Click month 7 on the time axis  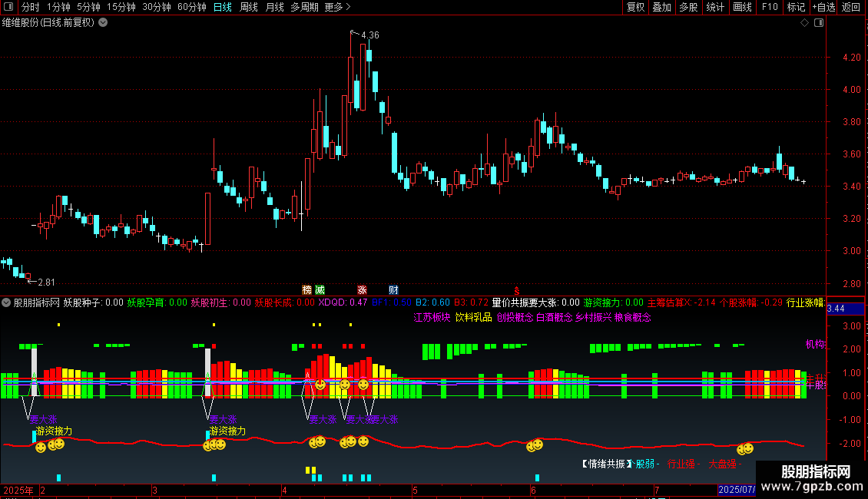coord(657,490)
